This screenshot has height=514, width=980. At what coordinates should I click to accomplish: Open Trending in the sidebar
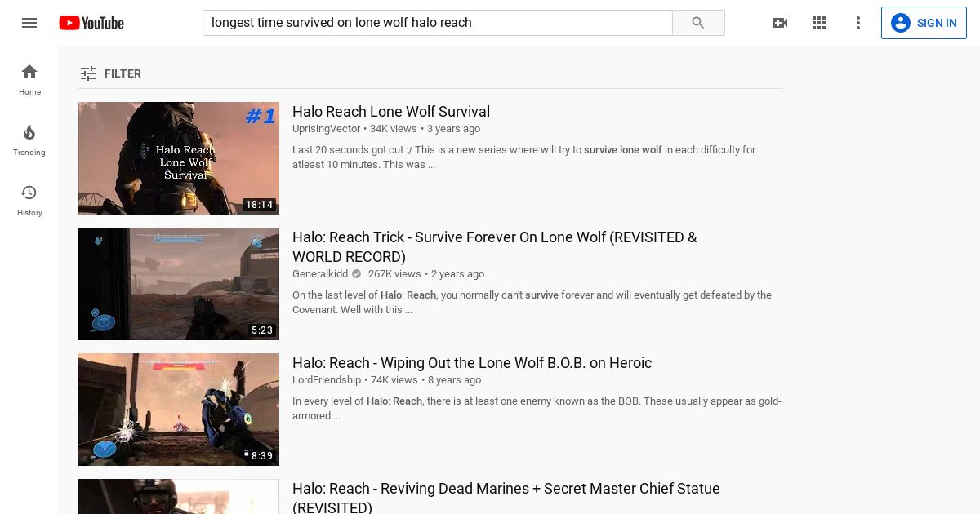[x=29, y=140]
